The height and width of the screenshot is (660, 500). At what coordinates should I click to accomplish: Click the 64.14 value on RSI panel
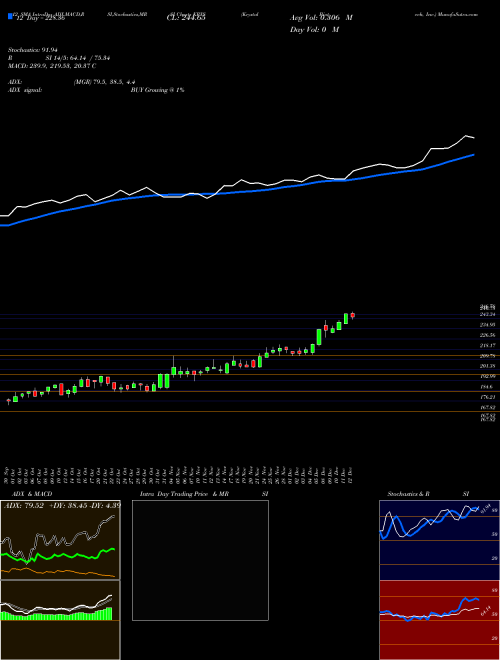pos(485,613)
